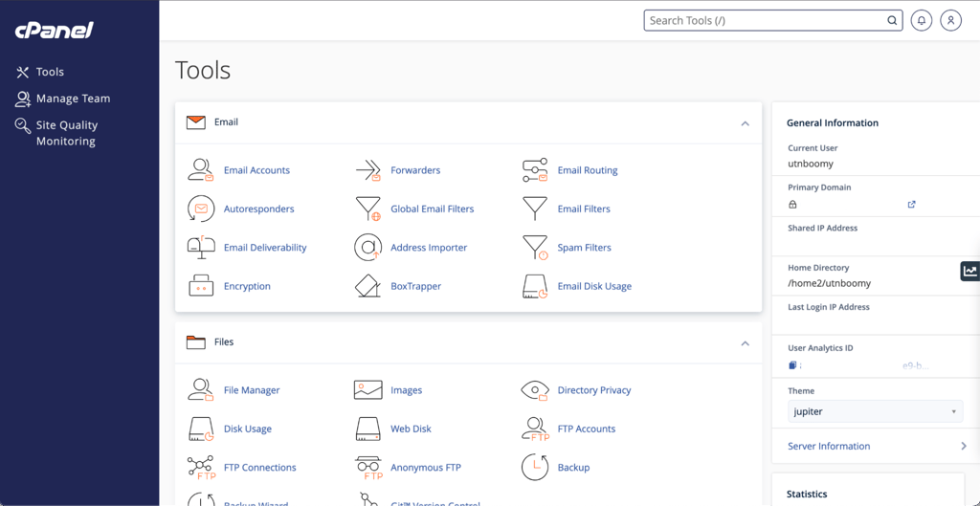Open the BoxTrapper link
The height and width of the screenshot is (506, 980).
pyautogui.click(x=415, y=286)
